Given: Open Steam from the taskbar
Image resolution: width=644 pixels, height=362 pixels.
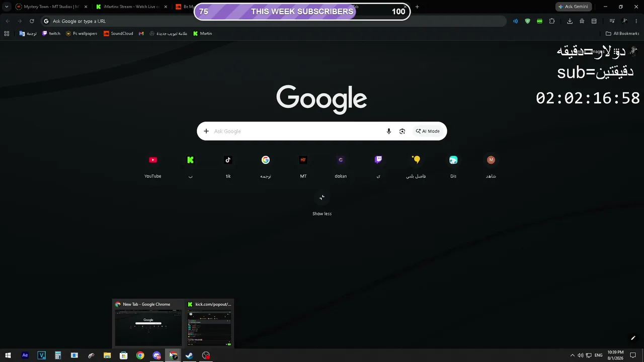Looking at the screenshot, I should pos(189,355).
